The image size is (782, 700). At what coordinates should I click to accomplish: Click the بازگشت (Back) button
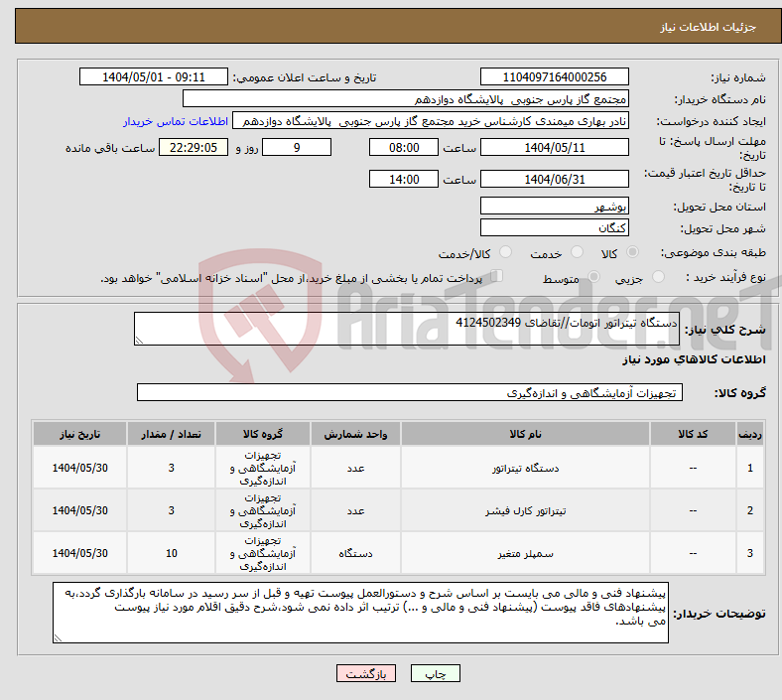pyautogui.click(x=366, y=674)
